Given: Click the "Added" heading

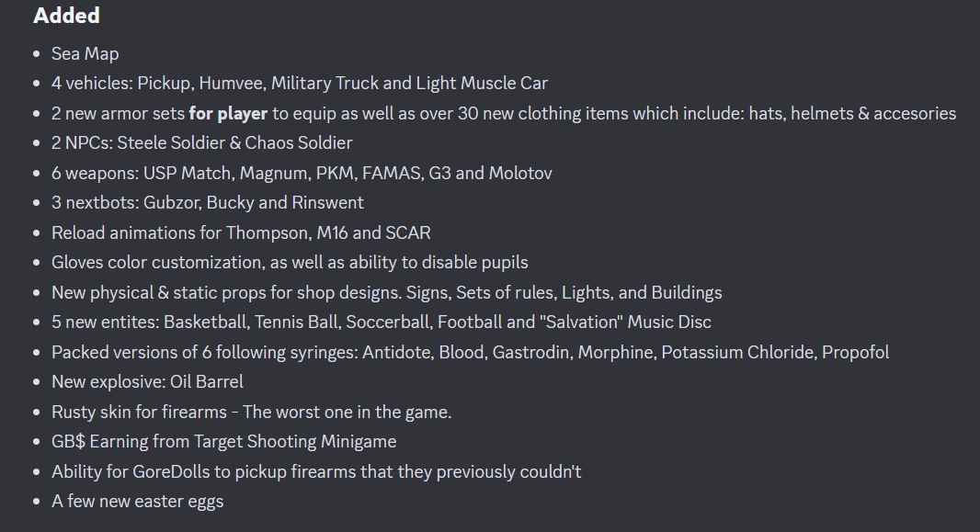Looking at the screenshot, I should [66, 16].
